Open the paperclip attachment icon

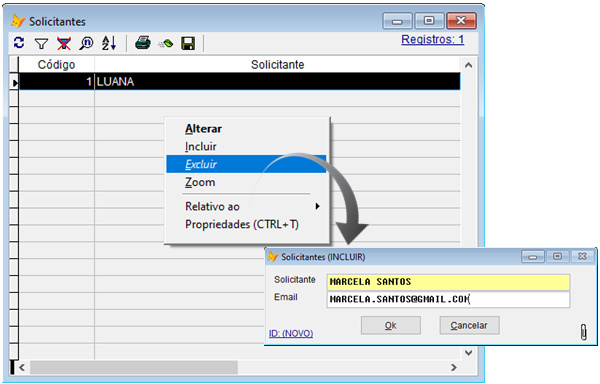pyautogui.click(x=584, y=332)
